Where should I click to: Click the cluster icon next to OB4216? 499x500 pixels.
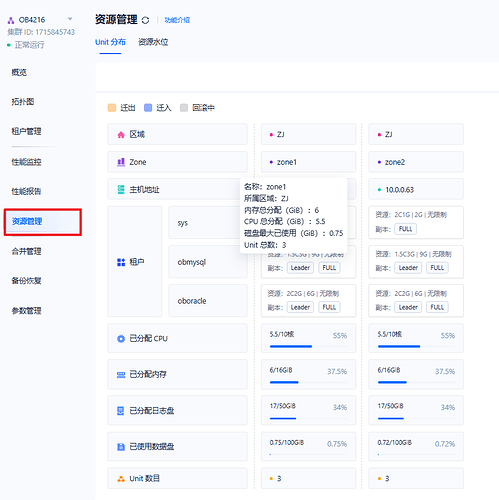coord(11,20)
